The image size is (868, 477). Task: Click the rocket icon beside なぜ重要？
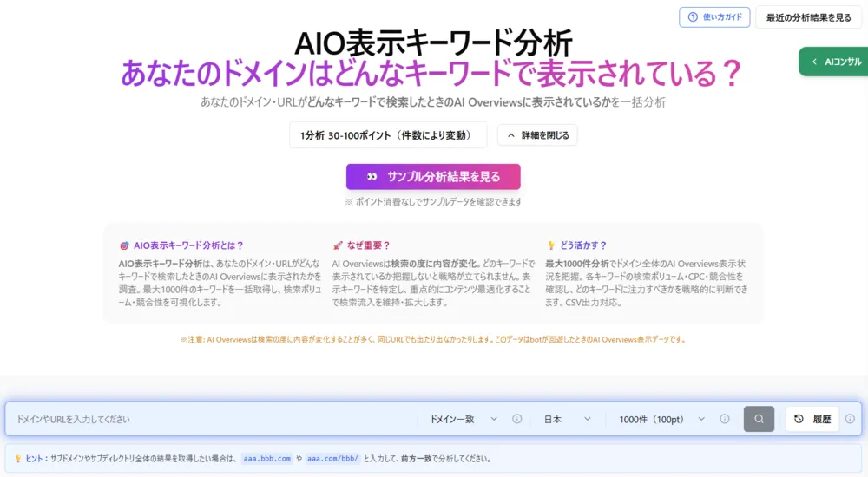pyautogui.click(x=338, y=245)
